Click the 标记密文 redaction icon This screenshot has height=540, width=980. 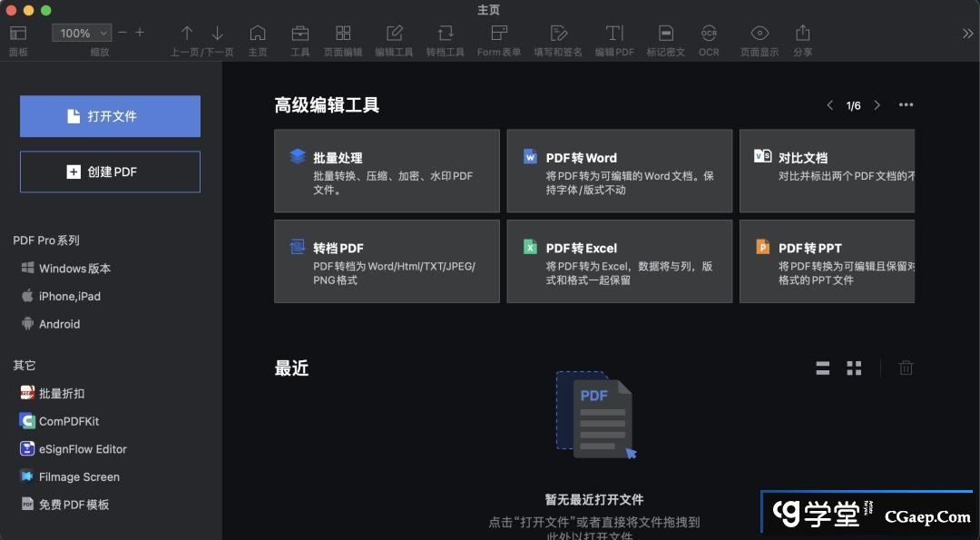pos(665,34)
